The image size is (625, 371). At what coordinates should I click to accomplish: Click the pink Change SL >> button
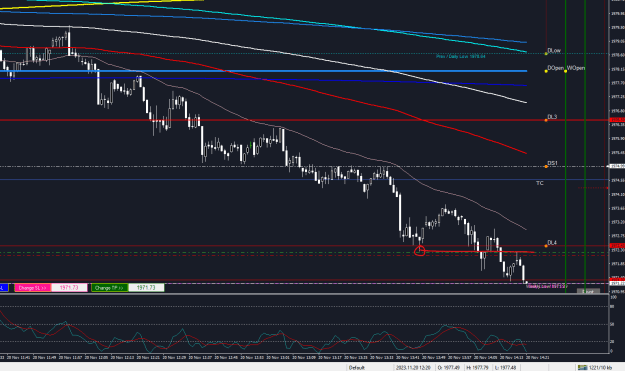[x=33, y=288]
